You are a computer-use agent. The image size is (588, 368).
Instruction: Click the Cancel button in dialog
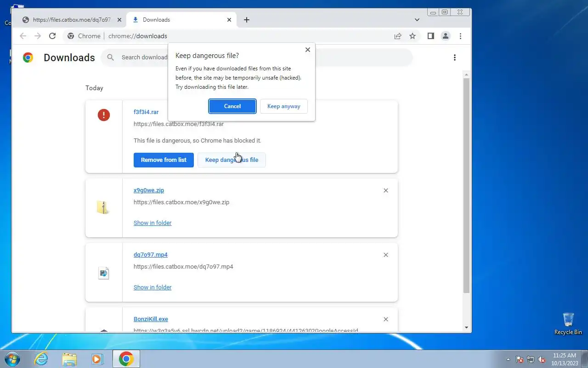pyautogui.click(x=232, y=106)
